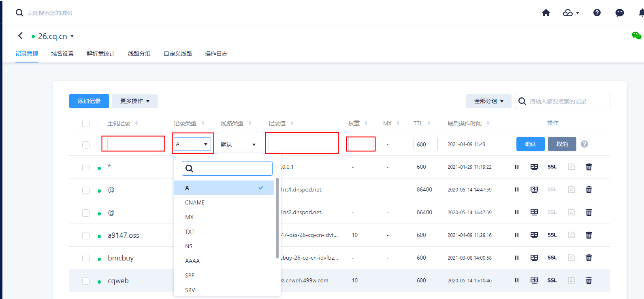Toggle the select-all checkbox in table header
Viewport: 644px width, 299px height.
86,123
